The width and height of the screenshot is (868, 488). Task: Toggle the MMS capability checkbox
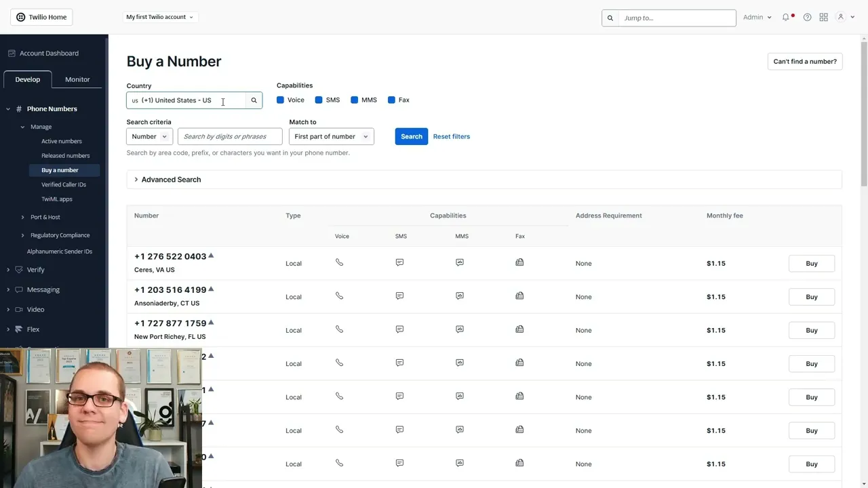(x=354, y=100)
